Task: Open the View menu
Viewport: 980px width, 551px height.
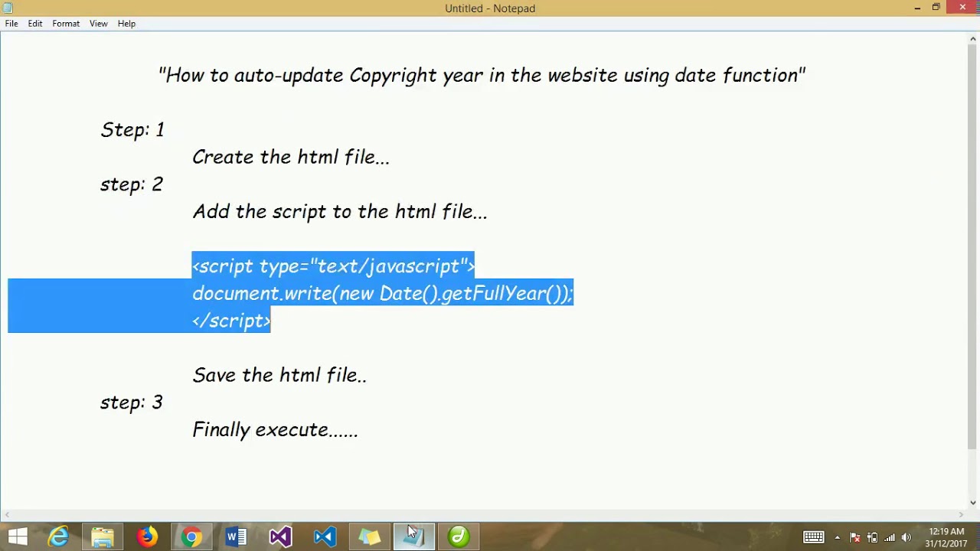Action: click(98, 24)
